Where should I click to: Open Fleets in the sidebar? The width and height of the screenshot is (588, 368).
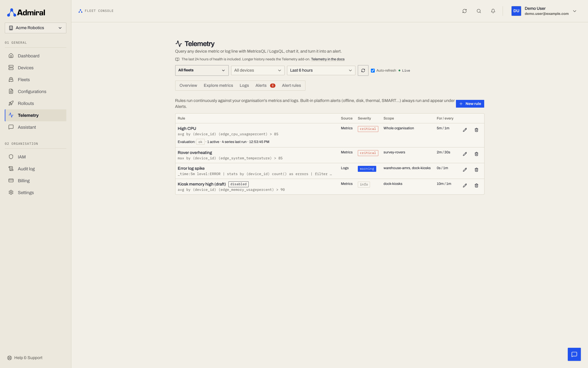tap(35, 80)
